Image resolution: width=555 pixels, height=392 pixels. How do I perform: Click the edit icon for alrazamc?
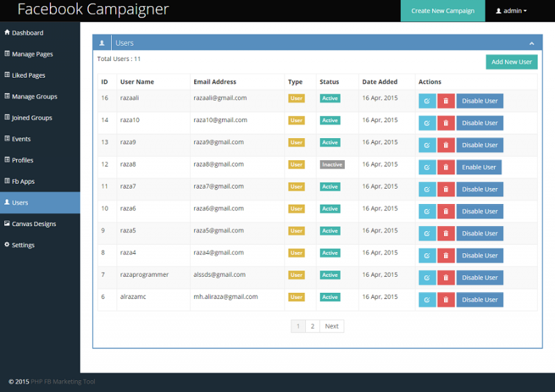pos(427,300)
